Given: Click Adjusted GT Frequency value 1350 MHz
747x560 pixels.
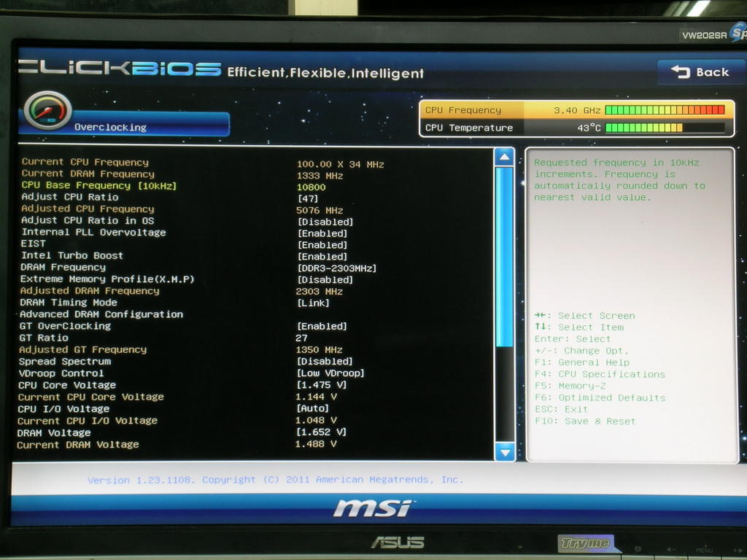Looking at the screenshot, I should [320, 349].
